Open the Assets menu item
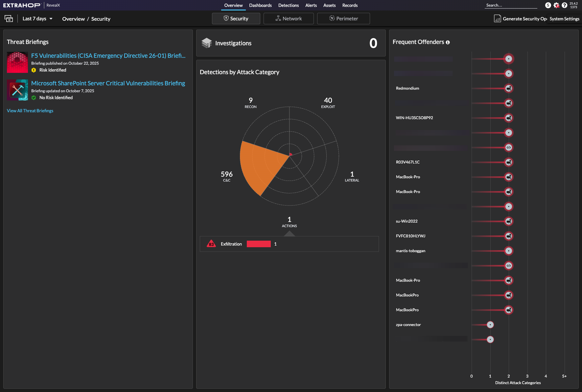The width and height of the screenshot is (582, 392). coord(329,5)
